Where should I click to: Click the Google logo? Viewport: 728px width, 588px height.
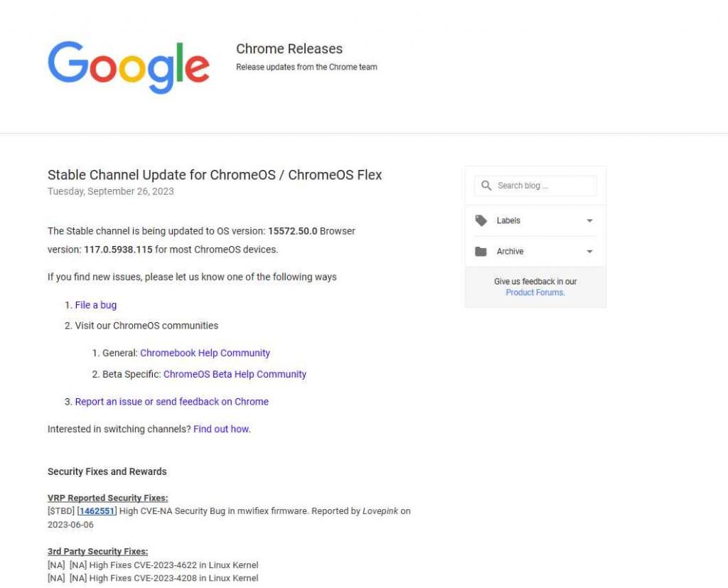tap(129, 67)
